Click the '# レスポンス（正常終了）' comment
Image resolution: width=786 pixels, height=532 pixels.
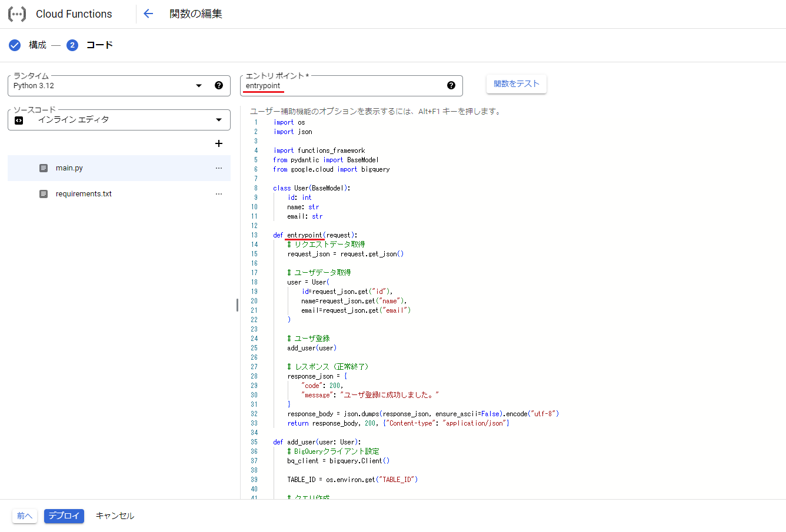(x=328, y=367)
